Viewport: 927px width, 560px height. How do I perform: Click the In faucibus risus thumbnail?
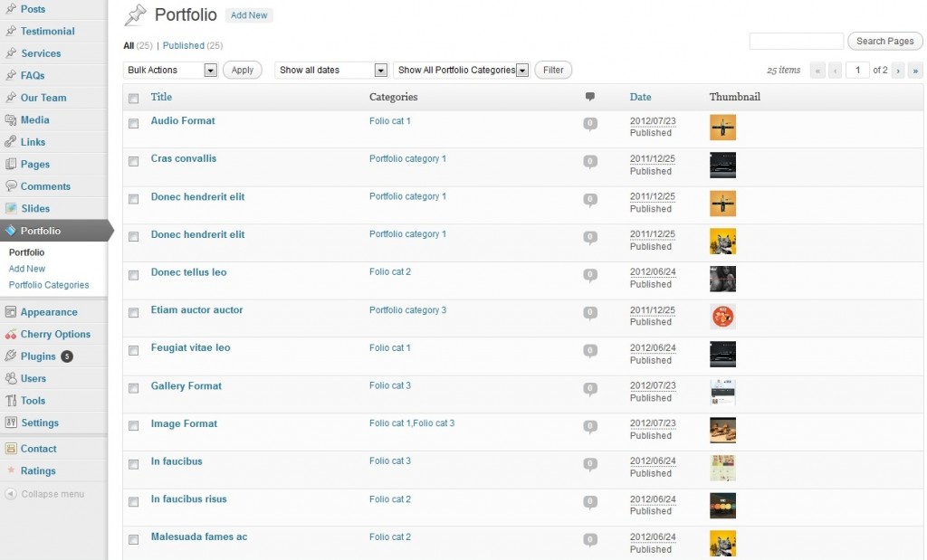(722, 506)
